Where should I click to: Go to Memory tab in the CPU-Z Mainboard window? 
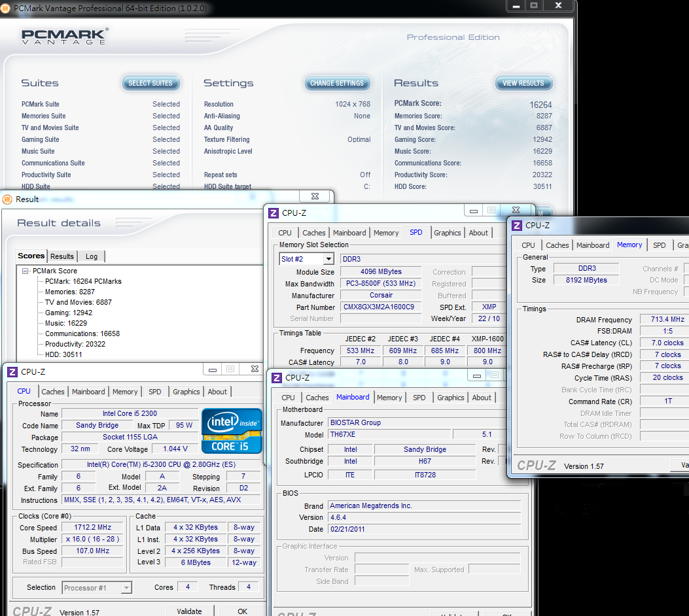tap(389, 398)
